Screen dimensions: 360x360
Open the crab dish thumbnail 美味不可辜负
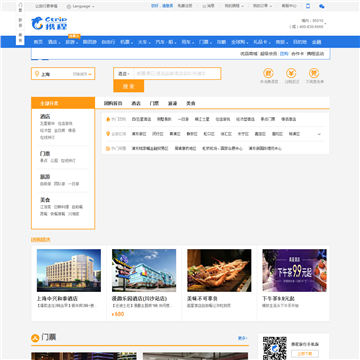pos(219,270)
